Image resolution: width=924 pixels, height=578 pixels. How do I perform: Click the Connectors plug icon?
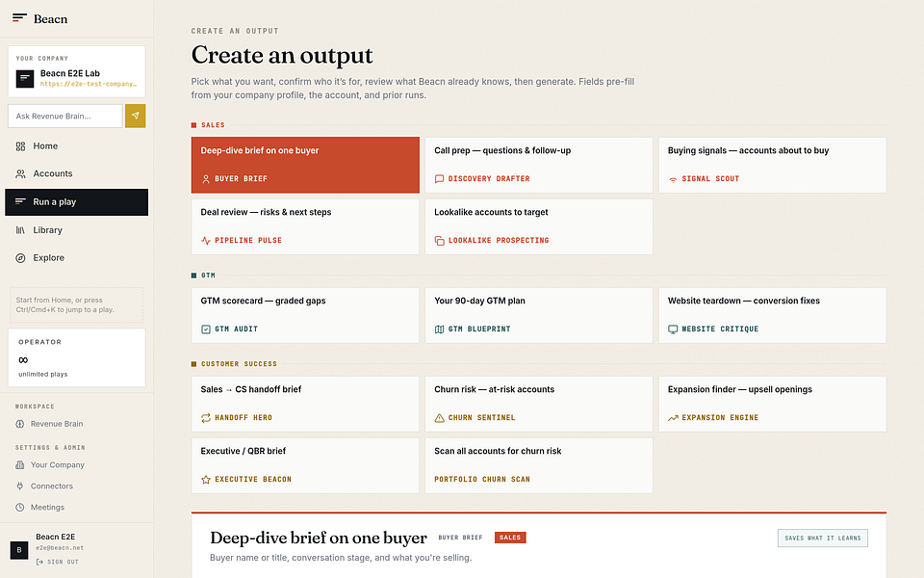point(20,486)
